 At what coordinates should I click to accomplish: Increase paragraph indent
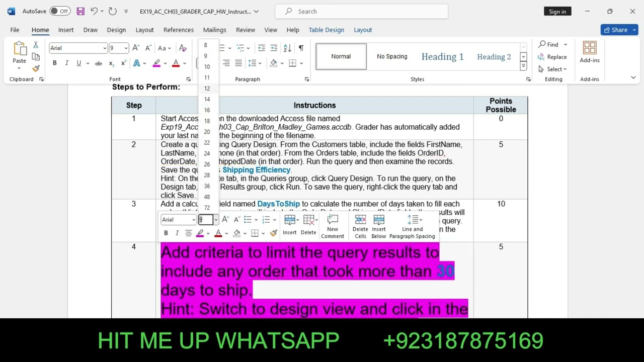click(x=274, y=48)
